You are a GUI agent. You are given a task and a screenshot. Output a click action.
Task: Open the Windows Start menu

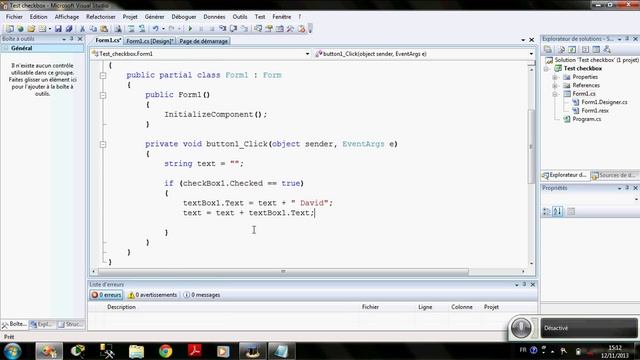point(12,351)
